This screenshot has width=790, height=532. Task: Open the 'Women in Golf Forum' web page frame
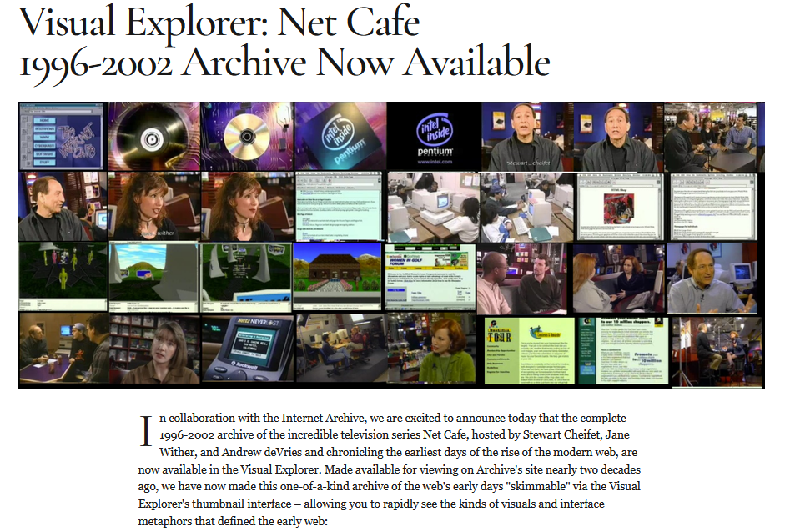pyautogui.click(x=430, y=277)
